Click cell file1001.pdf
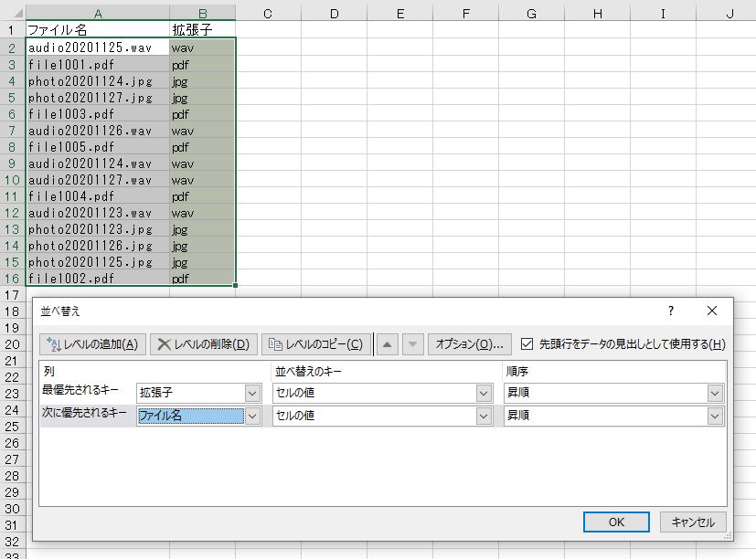 pos(98,64)
